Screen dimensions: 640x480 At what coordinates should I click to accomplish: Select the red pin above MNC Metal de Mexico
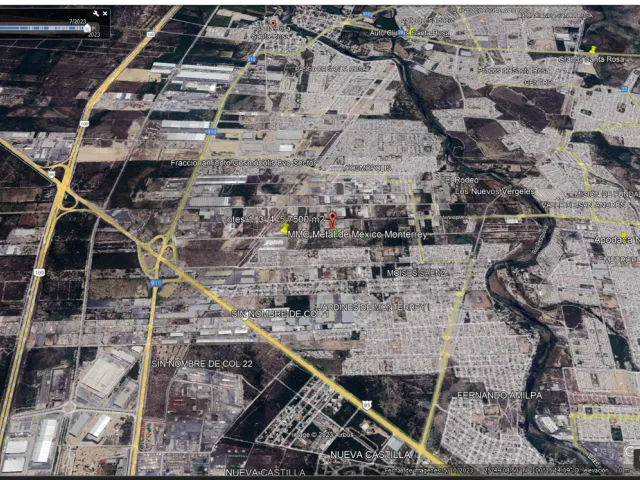point(332,220)
